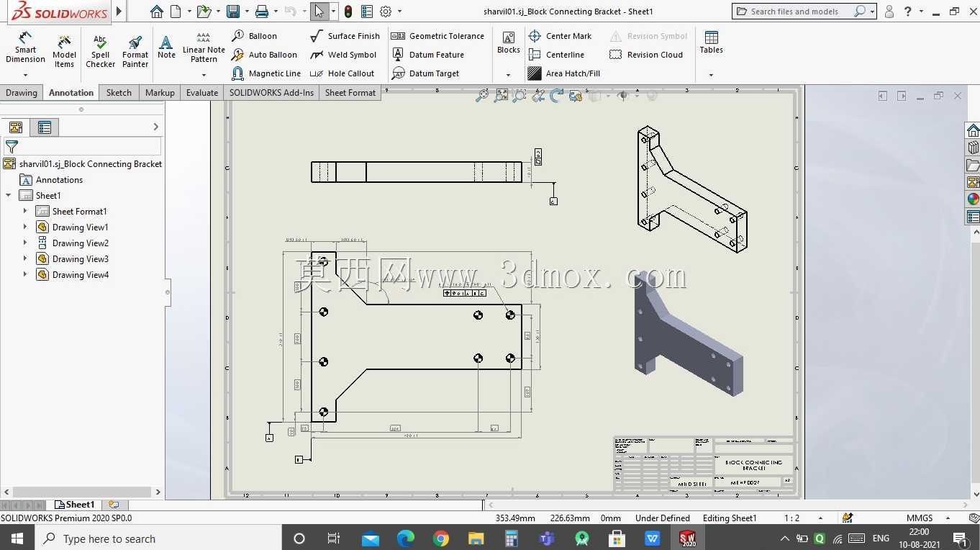
Task: Add a Surface Finish symbol
Action: (345, 36)
